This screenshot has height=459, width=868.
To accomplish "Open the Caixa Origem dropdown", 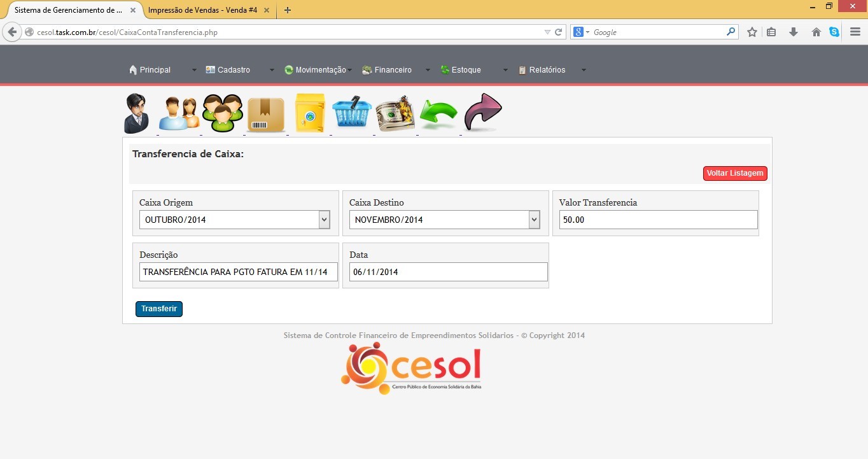I will click(235, 220).
